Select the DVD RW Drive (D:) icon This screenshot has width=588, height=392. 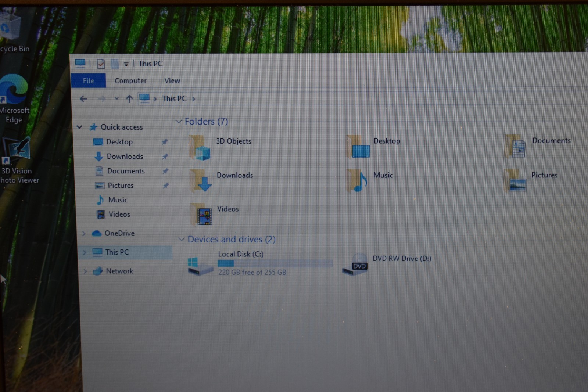point(355,265)
